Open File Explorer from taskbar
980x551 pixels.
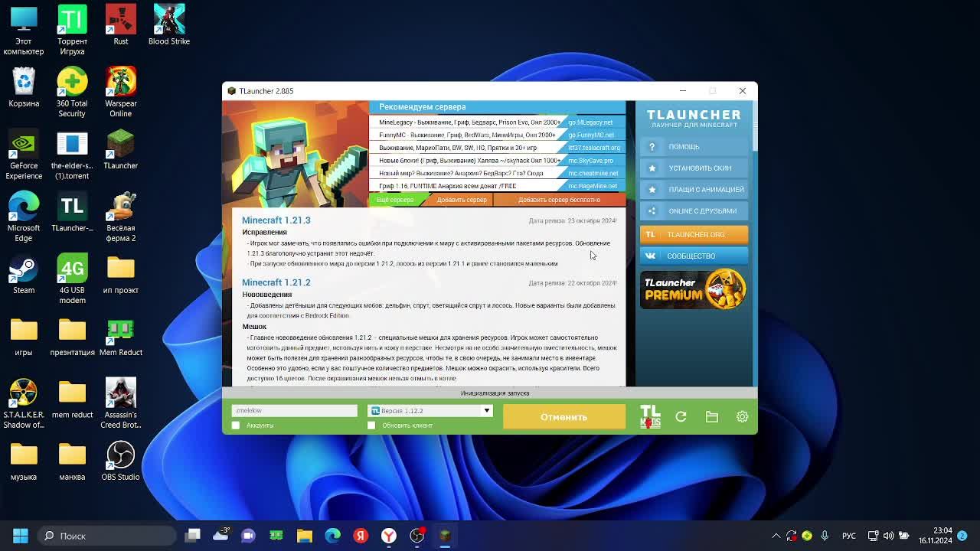click(305, 536)
